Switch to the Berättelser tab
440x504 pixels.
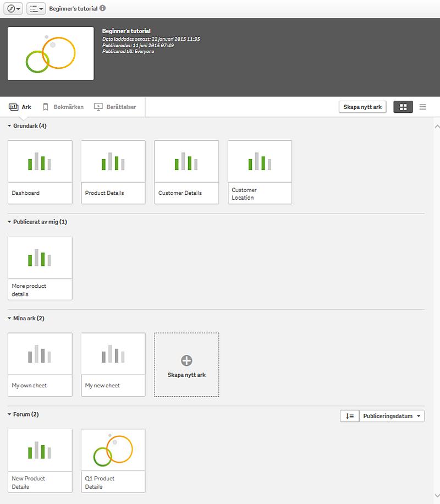[115, 107]
